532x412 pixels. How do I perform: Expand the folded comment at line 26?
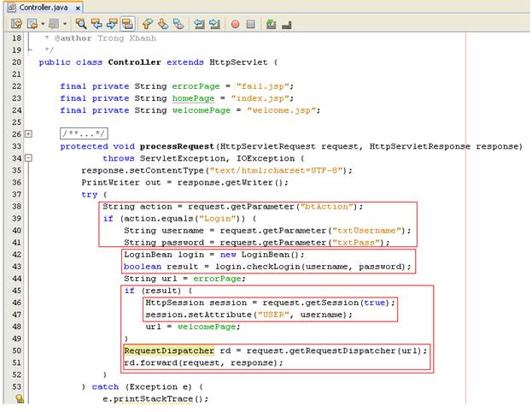(29, 134)
